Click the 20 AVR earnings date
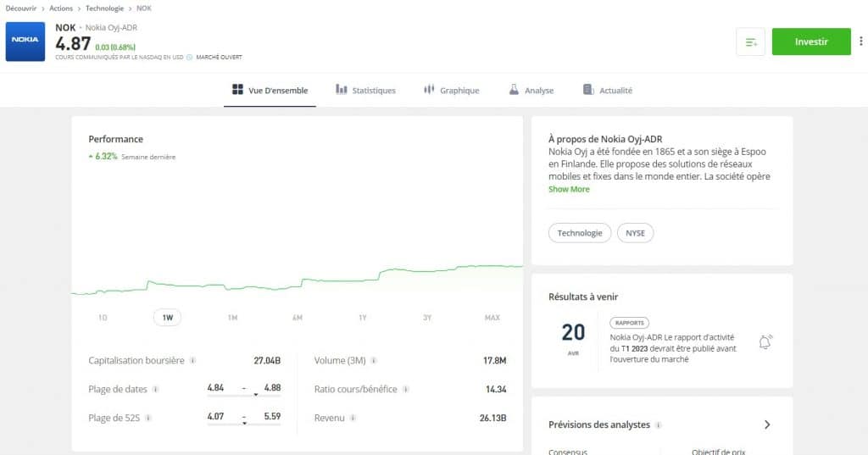 click(x=573, y=338)
